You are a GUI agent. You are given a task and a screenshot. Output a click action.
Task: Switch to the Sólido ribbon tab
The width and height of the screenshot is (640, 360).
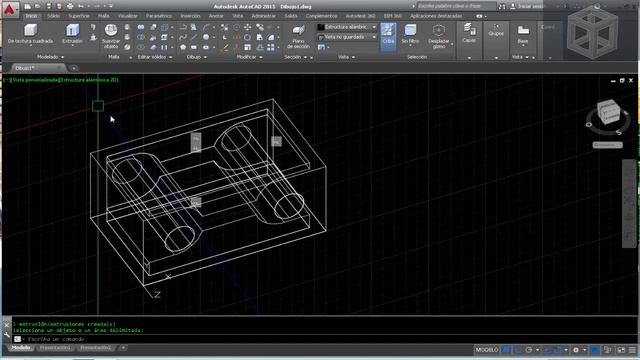[53, 16]
